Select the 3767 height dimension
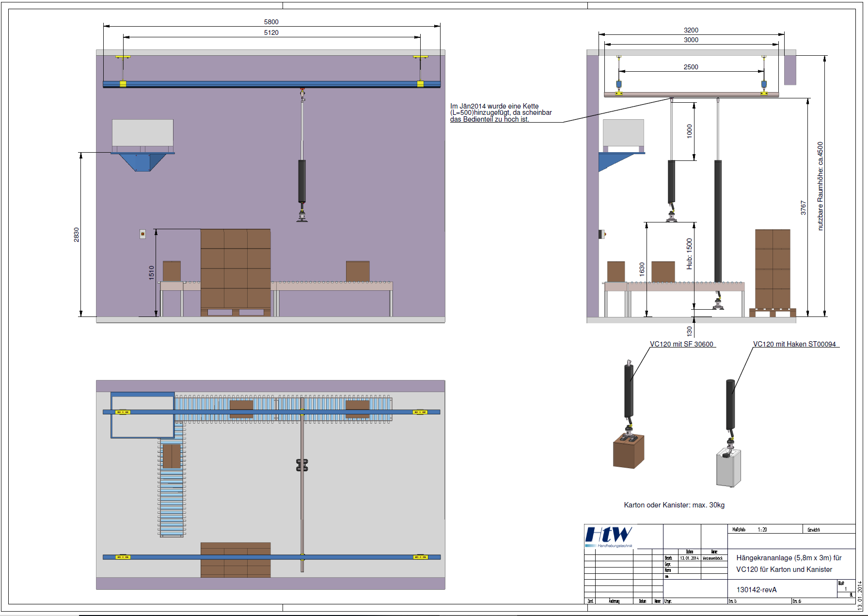The width and height of the screenshot is (868, 616). coord(803,208)
